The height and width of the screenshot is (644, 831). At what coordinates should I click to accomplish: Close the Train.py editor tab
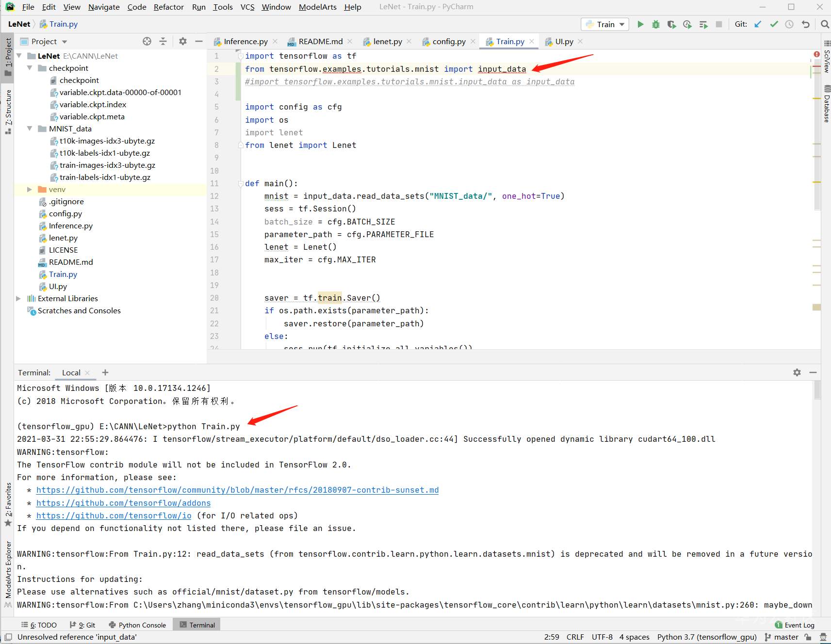[532, 41]
